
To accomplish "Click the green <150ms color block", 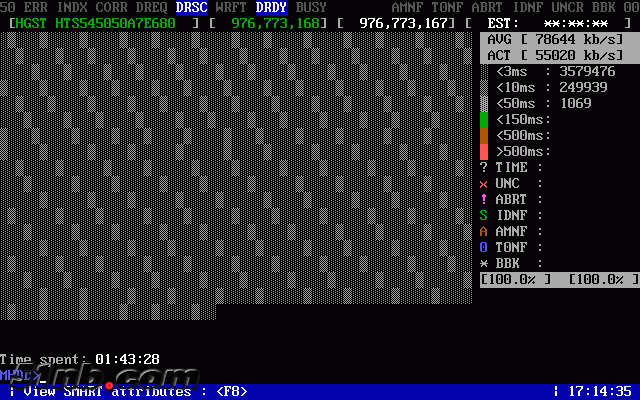I will [x=485, y=120].
